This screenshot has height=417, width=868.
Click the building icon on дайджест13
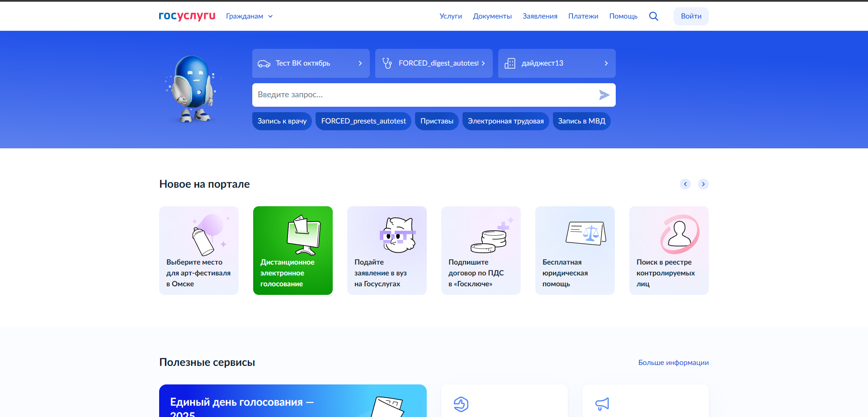[510, 63]
